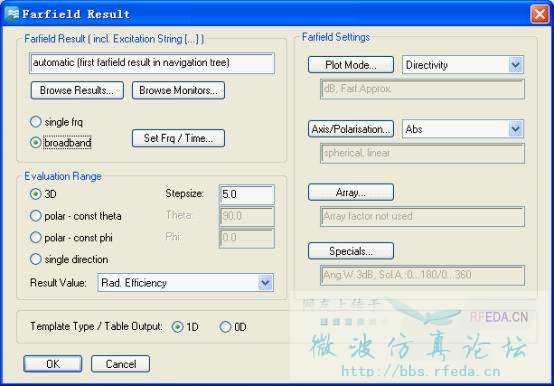
Task: Open the Axis/Polarisation... dialog
Action: (x=351, y=129)
